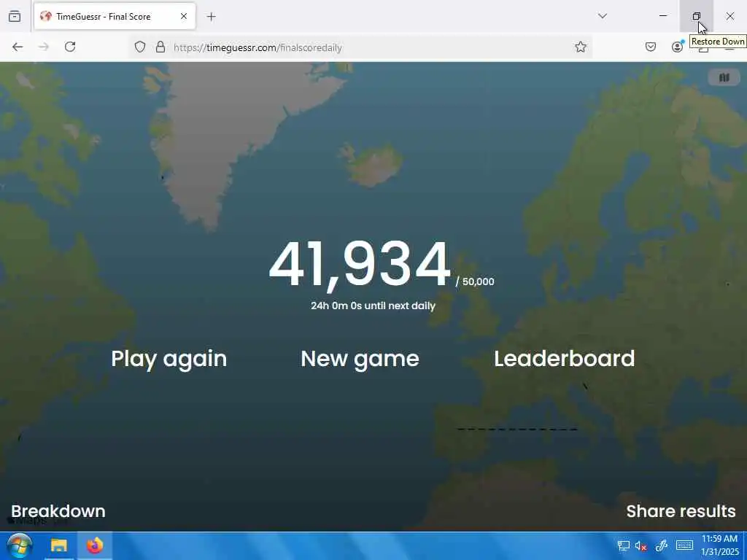Click the URL address bar
747x560 pixels.
click(x=360, y=47)
